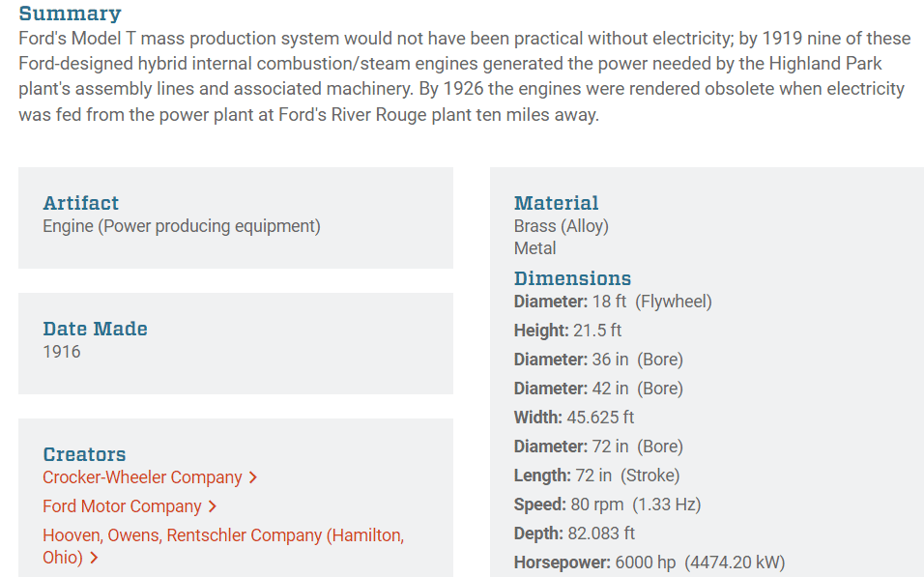Screen dimensions: 924x577
Task: Click the Brass (Alloy) material entry
Action: (561, 226)
